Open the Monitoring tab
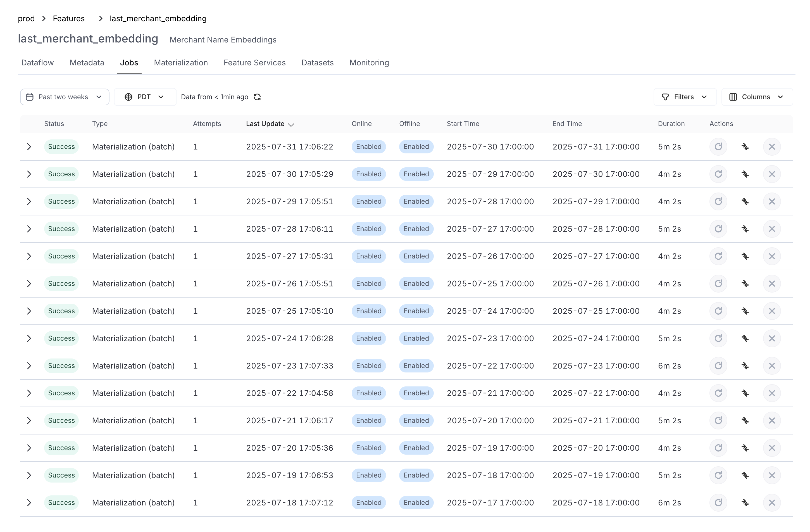Screen dimensions: 810x532 tap(369, 63)
